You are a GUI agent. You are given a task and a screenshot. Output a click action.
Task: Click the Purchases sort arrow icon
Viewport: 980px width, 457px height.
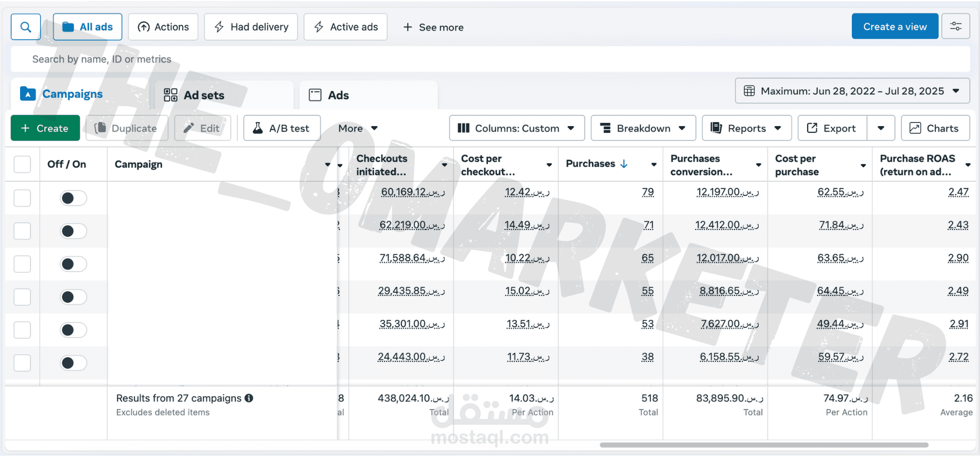click(624, 164)
